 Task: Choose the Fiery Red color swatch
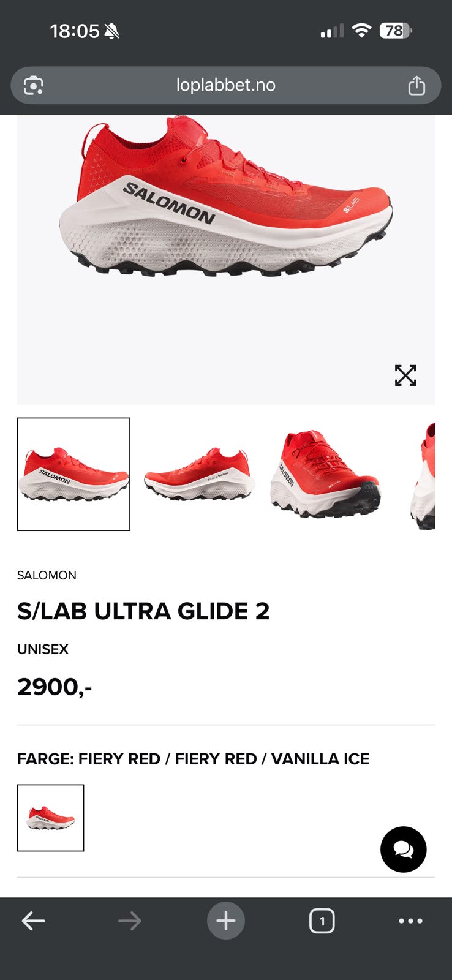coord(50,818)
